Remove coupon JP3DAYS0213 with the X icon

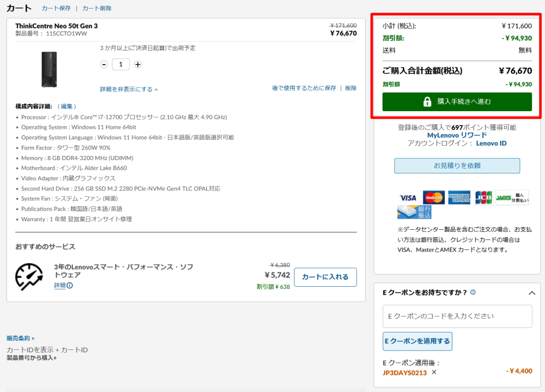434,372
